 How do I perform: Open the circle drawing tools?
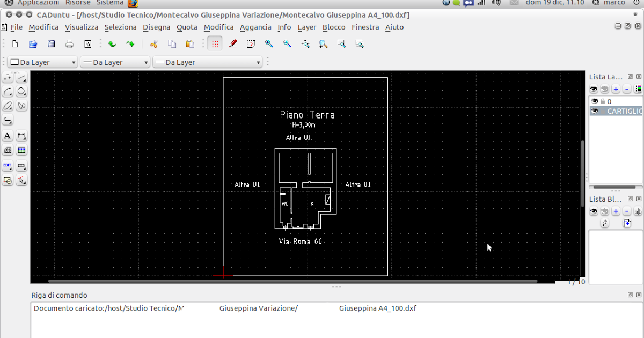(x=21, y=92)
